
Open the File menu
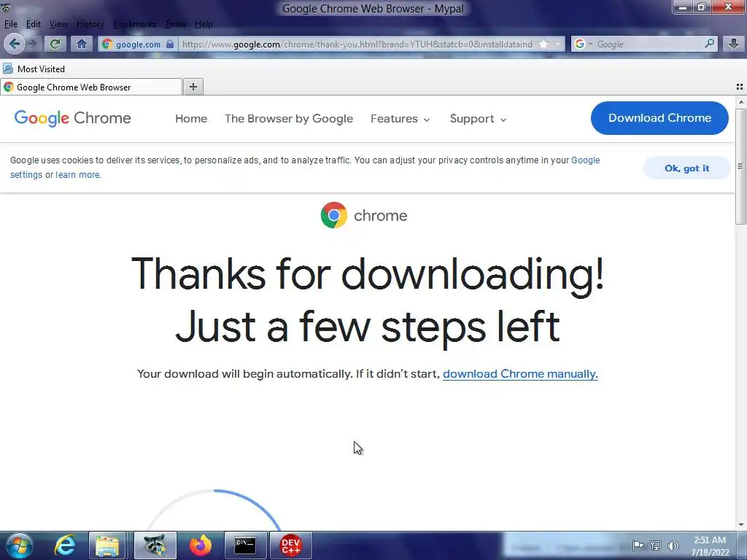(x=10, y=24)
